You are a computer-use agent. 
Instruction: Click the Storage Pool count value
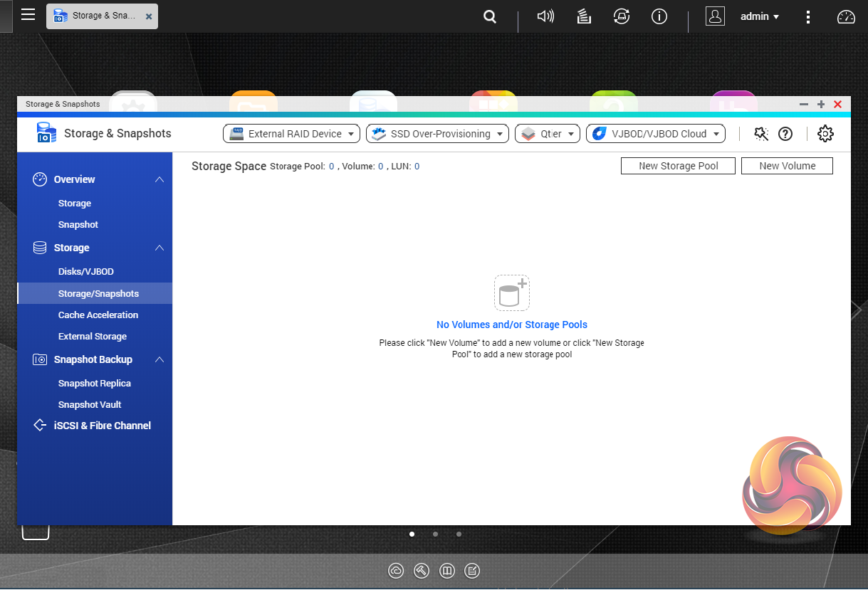[331, 167]
